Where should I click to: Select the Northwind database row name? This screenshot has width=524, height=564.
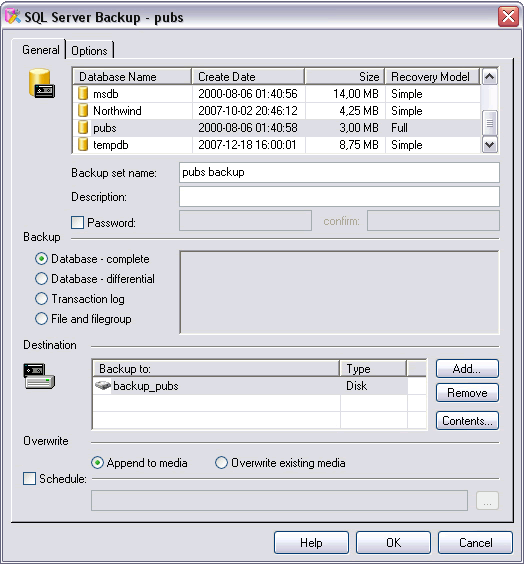click(x=117, y=111)
